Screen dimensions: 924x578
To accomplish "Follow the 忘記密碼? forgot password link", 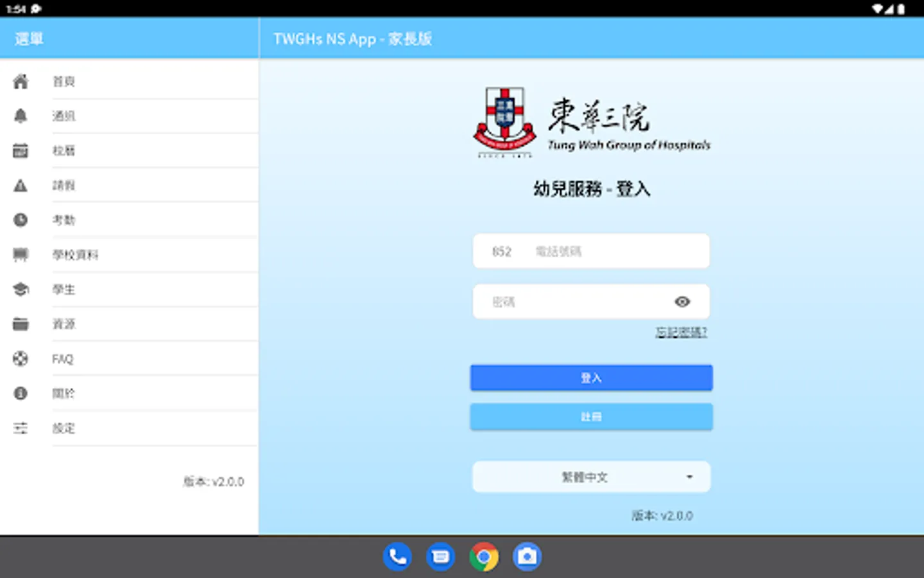I will [681, 332].
